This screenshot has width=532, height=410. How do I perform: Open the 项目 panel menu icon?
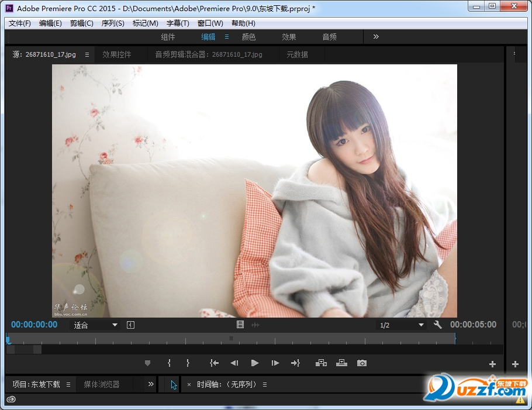click(68, 384)
